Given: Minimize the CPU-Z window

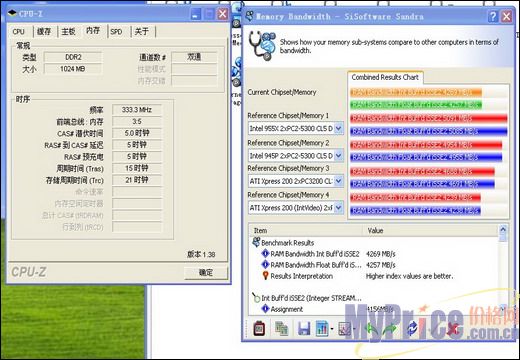Looking at the screenshot, I should 196,14.
